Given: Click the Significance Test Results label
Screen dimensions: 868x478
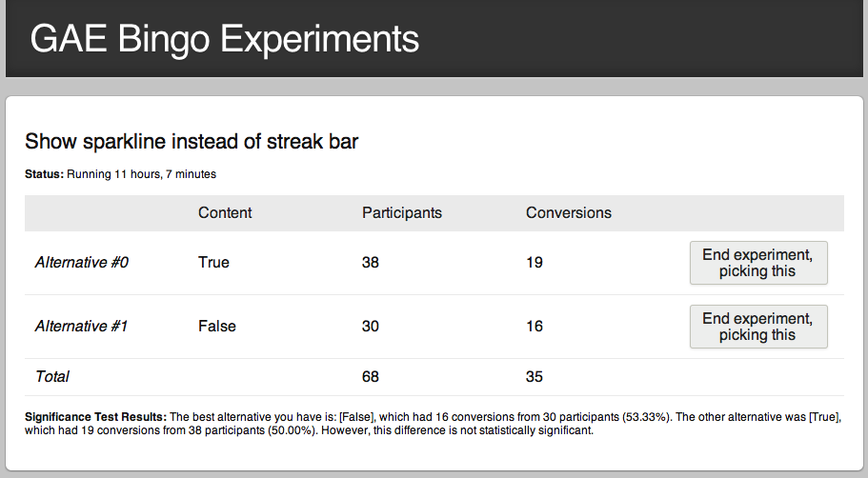Looking at the screenshot, I should [x=95, y=417].
